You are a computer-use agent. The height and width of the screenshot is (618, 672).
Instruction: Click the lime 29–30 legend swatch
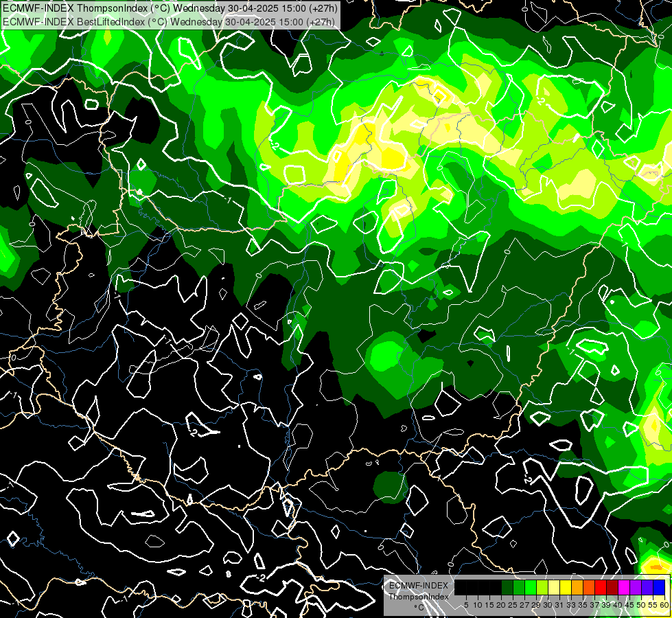[542, 588]
